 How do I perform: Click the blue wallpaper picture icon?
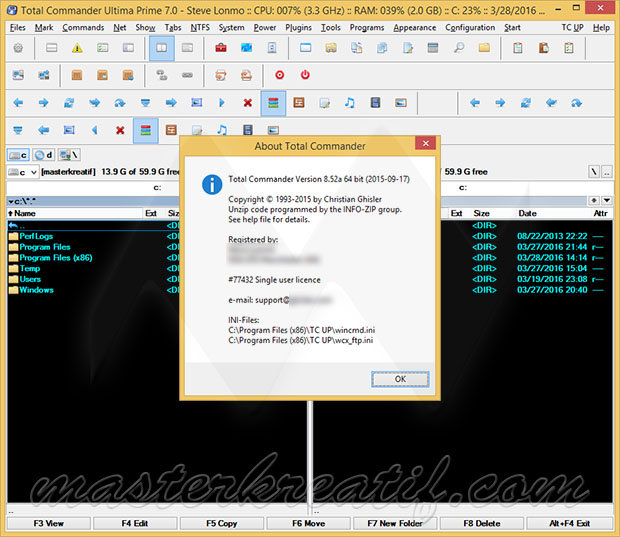pyautogui.click(x=246, y=48)
